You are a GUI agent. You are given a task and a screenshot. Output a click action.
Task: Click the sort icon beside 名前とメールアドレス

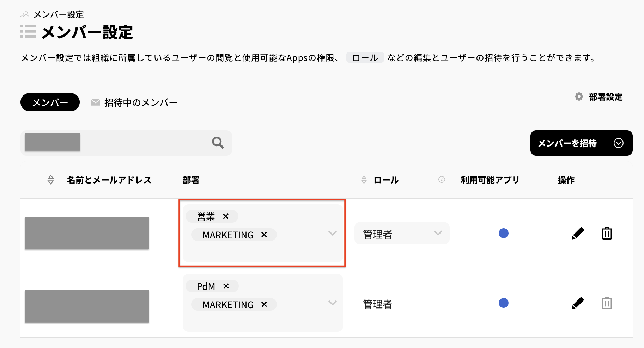(50, 180)
